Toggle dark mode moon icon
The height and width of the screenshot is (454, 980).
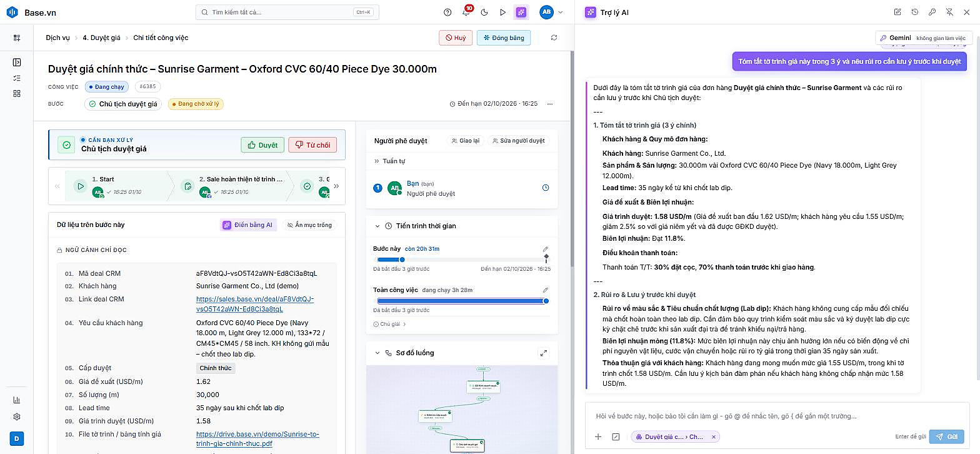point(484,12)
